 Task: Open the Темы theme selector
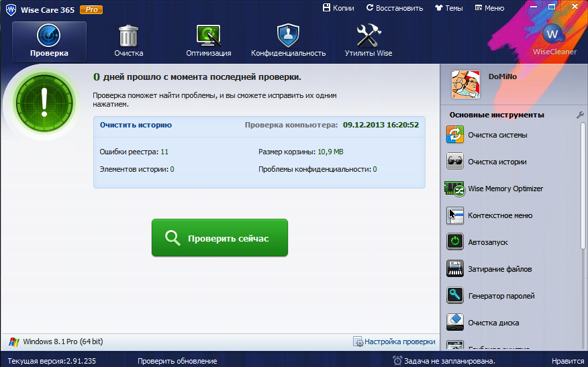tap(448, 8)
